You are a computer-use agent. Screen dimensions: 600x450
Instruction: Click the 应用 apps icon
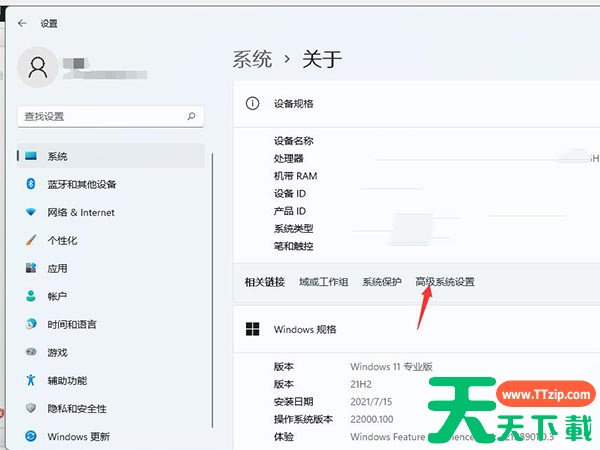[31, 268]
